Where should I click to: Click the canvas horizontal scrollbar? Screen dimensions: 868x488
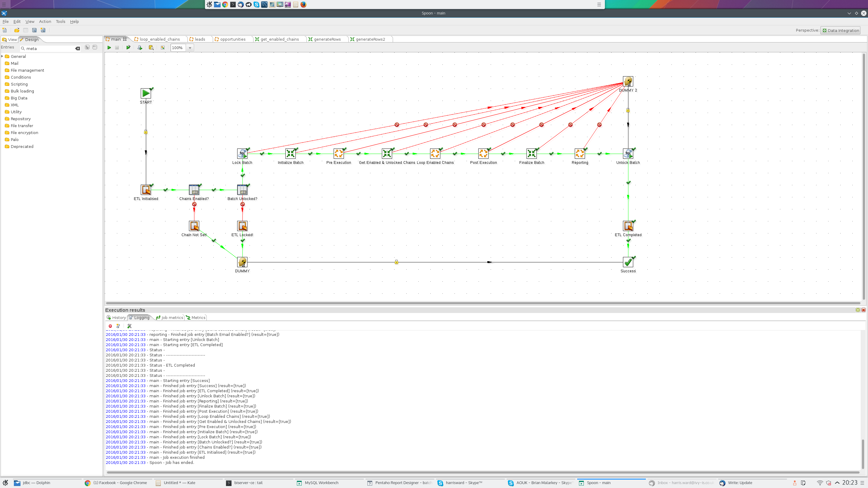pos(483,303)
